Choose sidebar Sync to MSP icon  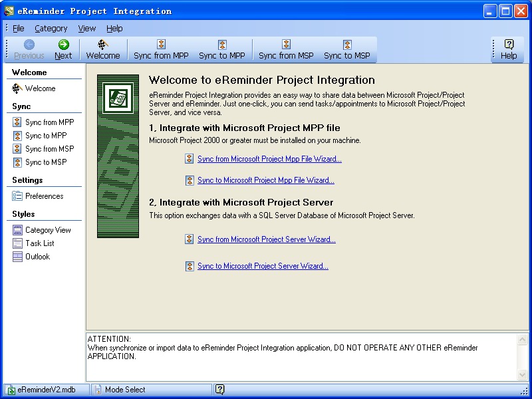[17, 162]
